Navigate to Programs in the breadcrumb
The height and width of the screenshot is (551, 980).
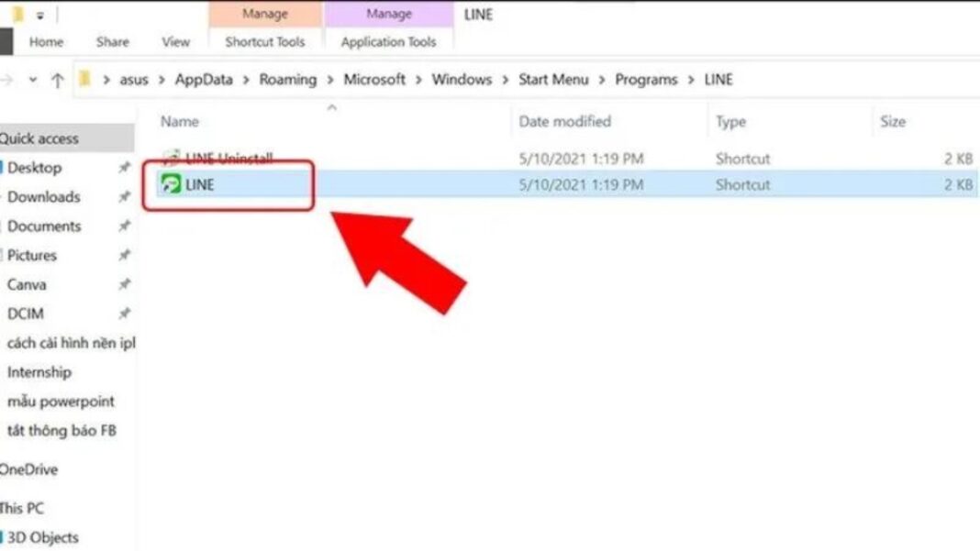pyautogui.click(x=646, y=80)
